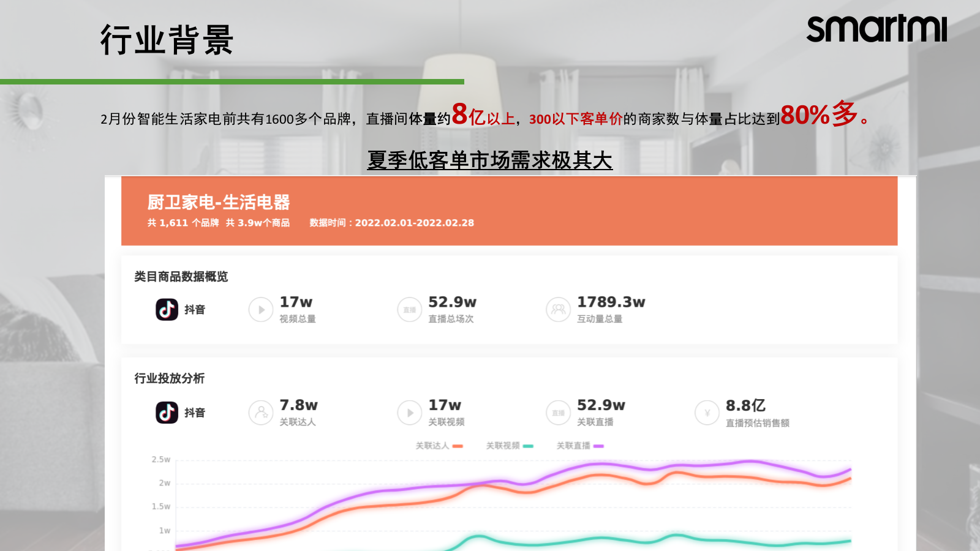Image resolution: width=980 pixels, height=551 pixels.
Task: Click the underlined text 夏季低客单市场需求极其大
Action: (x=489, y=160)
